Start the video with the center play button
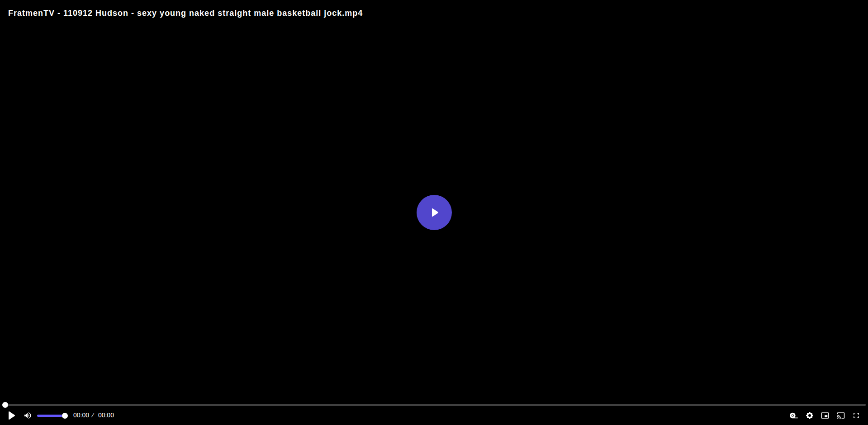 point(434,212)
